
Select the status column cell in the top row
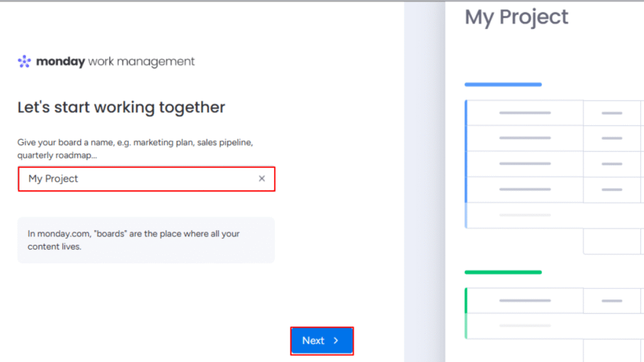(x=613, y=112)
